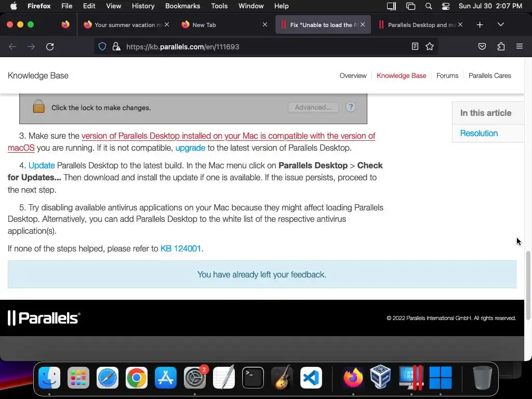The width and height of the screenshot is (532, 399).
Task: Close the New Tab tab
Action: tap(265, 24)
